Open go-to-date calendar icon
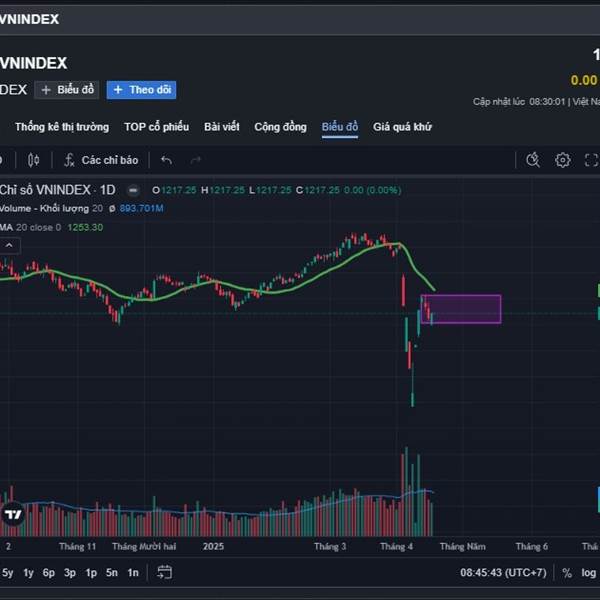The height and width of the screenshot is (600, 600). coord(165,572)
